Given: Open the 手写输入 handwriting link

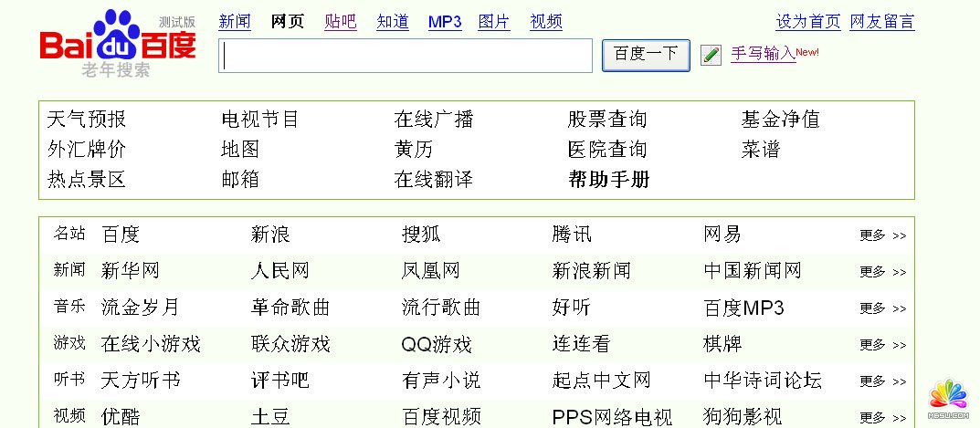Looking at the screenshot, I should (763, 54).
